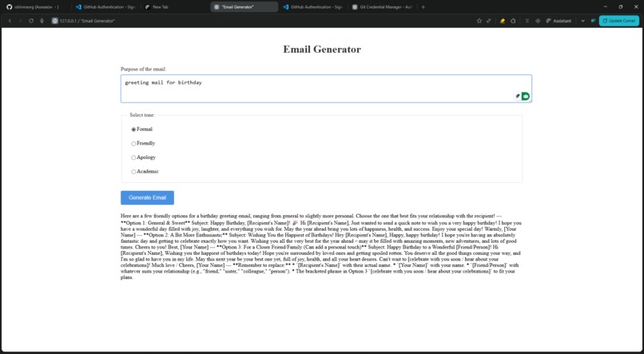Click the "Purpose of the email:" label
Image resolution: width=644 pixels, height=354 pixels.
point(143,69)
